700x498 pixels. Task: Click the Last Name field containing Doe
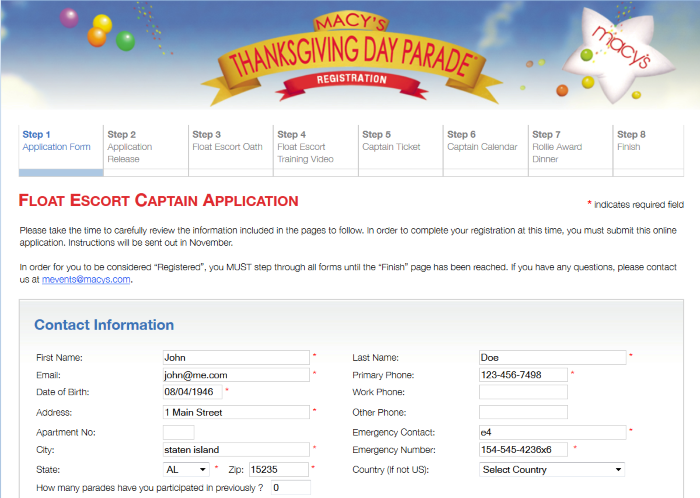pos(553,357)
